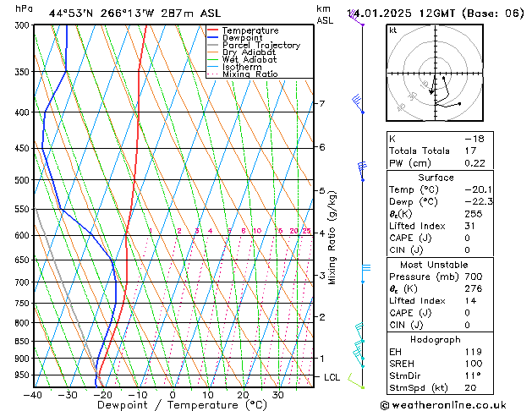Click the weatheronline.co.uk copyright text
532x411 pixels.
click(x=443, y=405)
